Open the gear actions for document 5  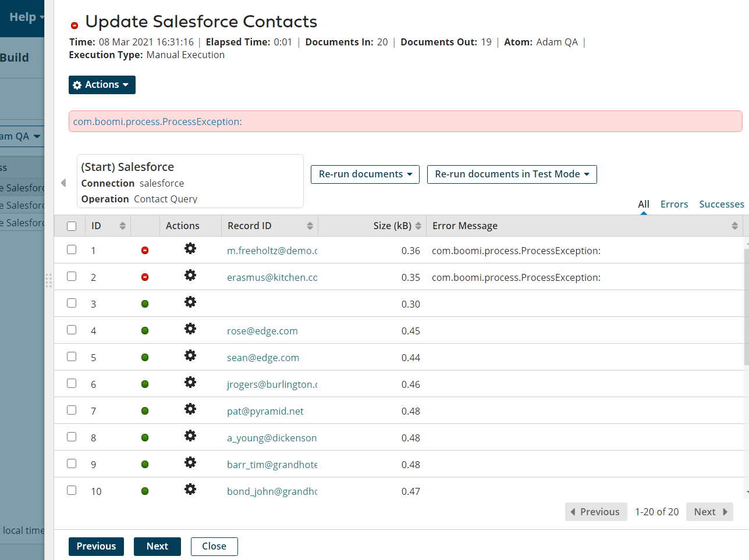(x=190, y=356)
